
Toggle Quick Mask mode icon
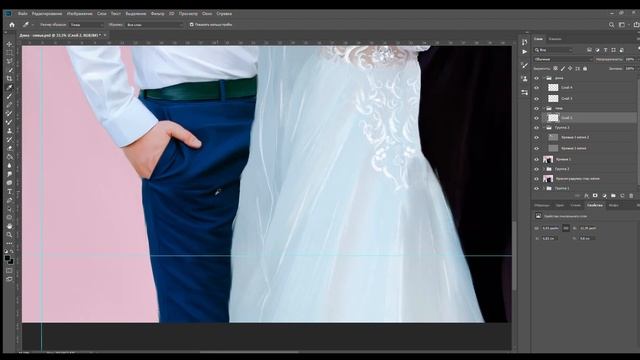(x=9, y=270)
